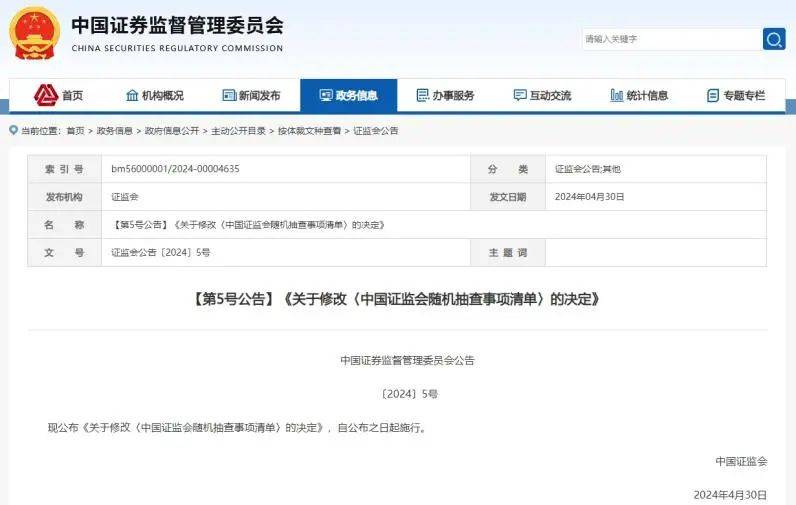Open the 统计信息 navigation tab

pyautogui.click(x=639, y=95)
